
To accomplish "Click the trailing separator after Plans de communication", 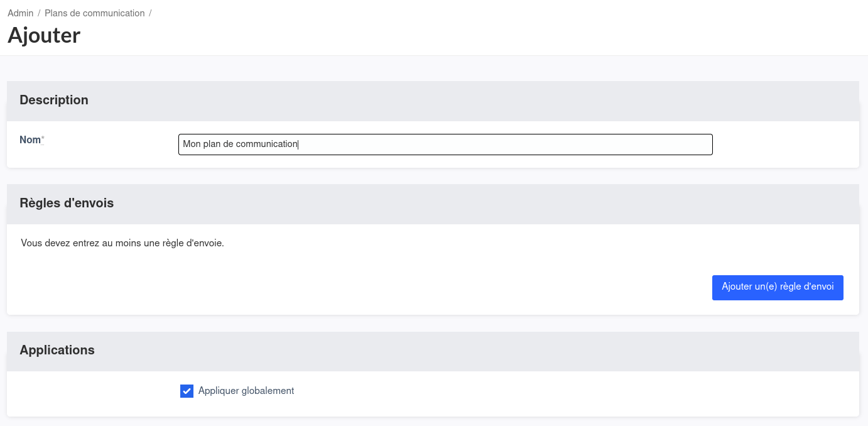I will 150,13.
